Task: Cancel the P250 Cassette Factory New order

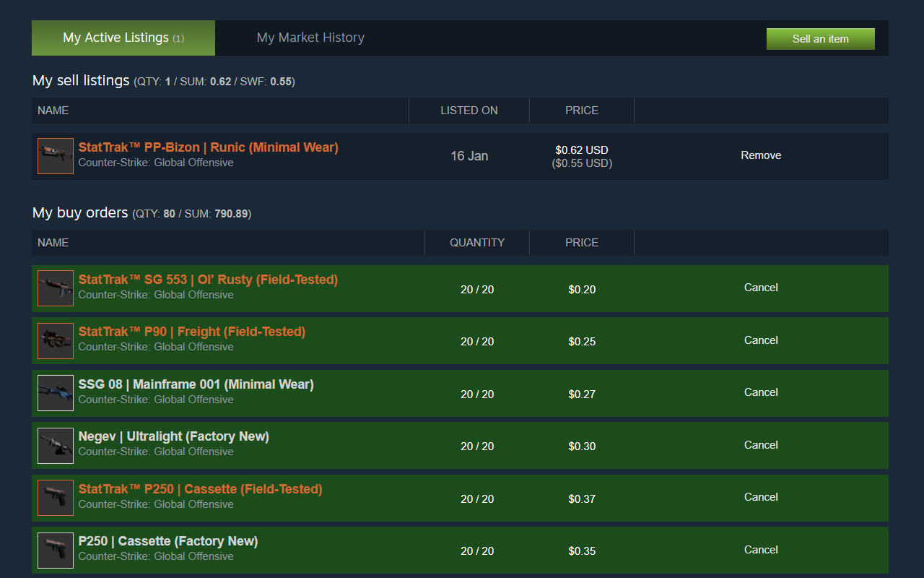Action: [761, 549]
